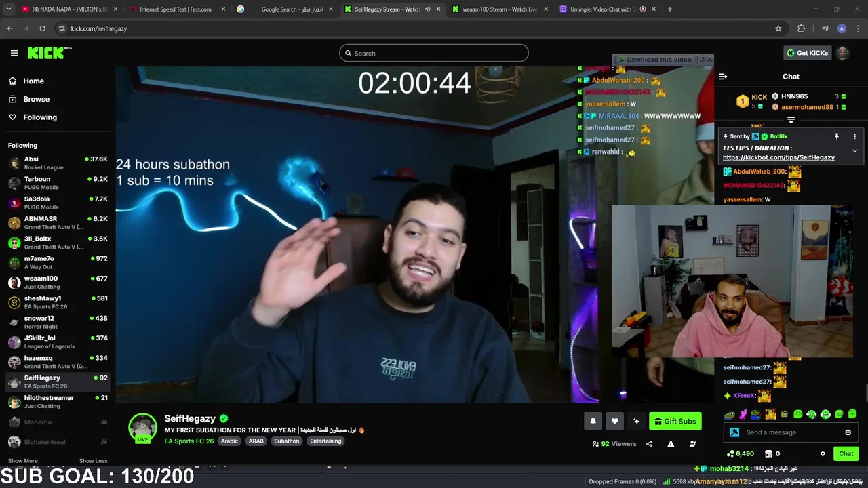Click the Gift Subs button

click(675, 421)
